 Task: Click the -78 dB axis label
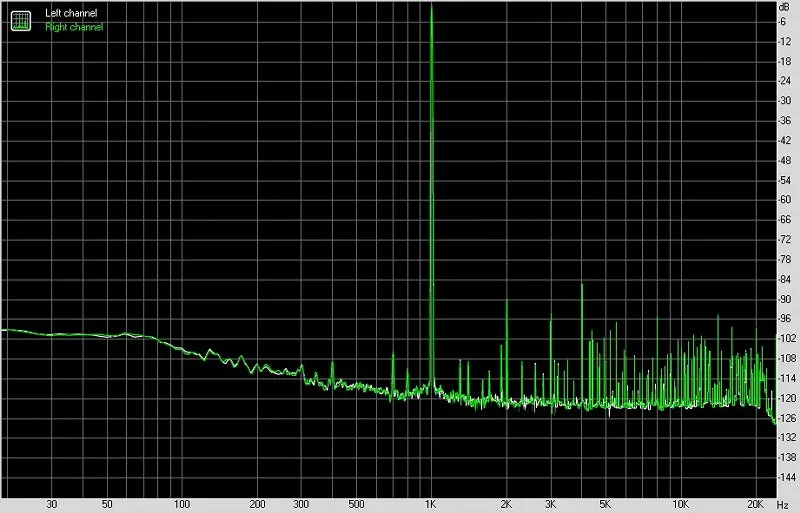tap(784, 259)
